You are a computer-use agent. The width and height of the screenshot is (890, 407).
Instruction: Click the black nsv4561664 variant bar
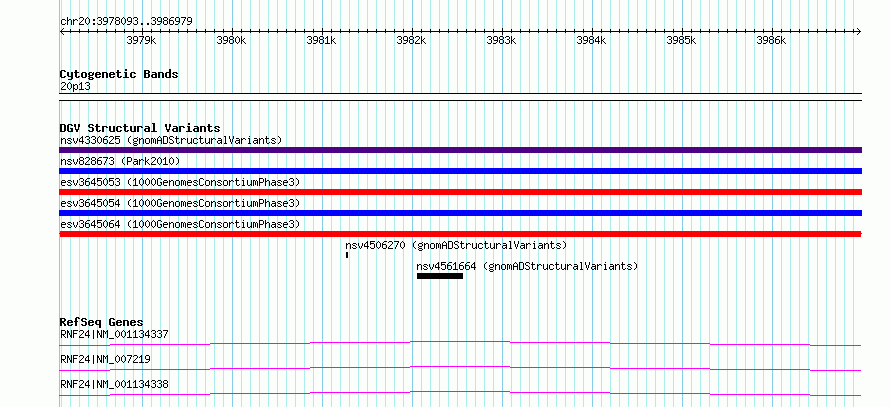click(x=440, y=276)
